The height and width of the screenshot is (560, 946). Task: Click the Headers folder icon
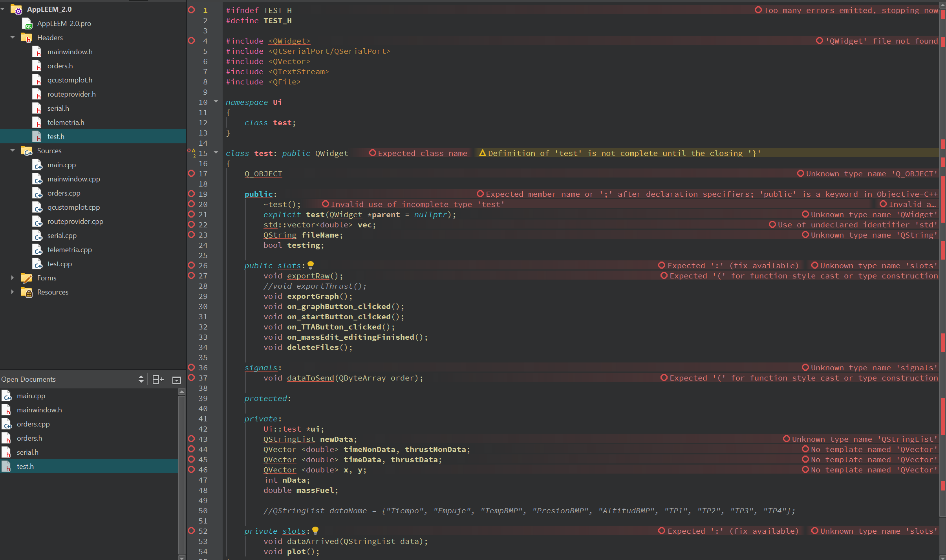[x=26, y=37]
